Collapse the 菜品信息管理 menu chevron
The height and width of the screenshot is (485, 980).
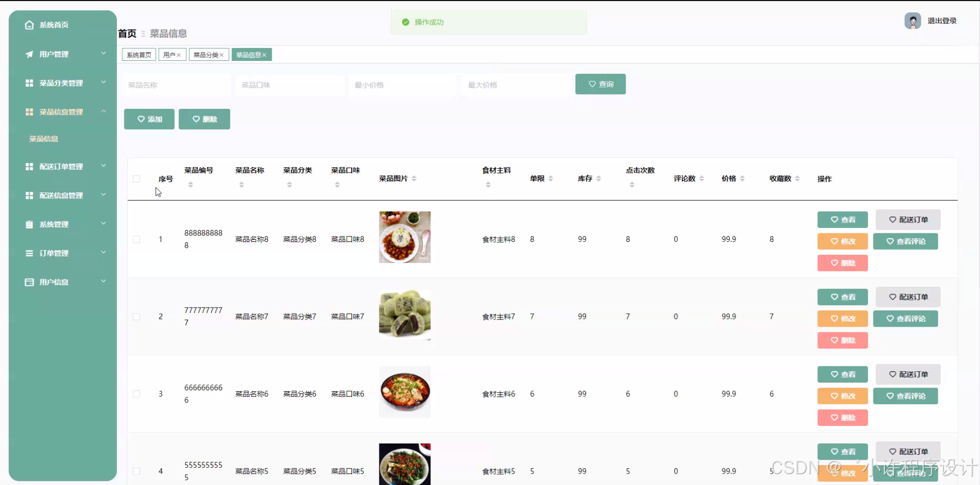(x=103, y=112)
